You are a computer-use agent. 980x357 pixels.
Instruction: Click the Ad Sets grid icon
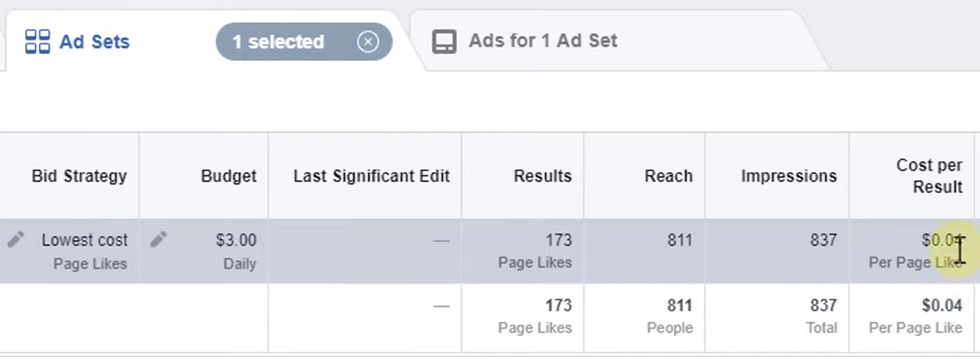[38, 42]
